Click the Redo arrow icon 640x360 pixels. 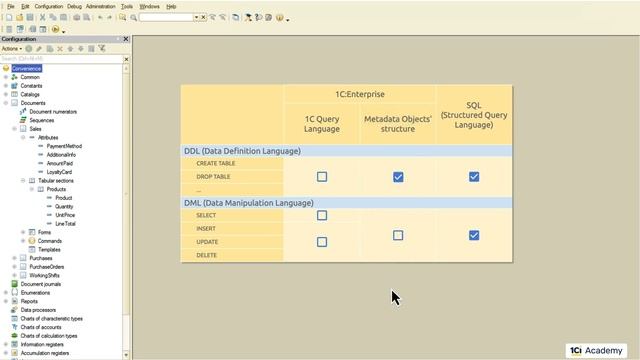click(110, 18)
